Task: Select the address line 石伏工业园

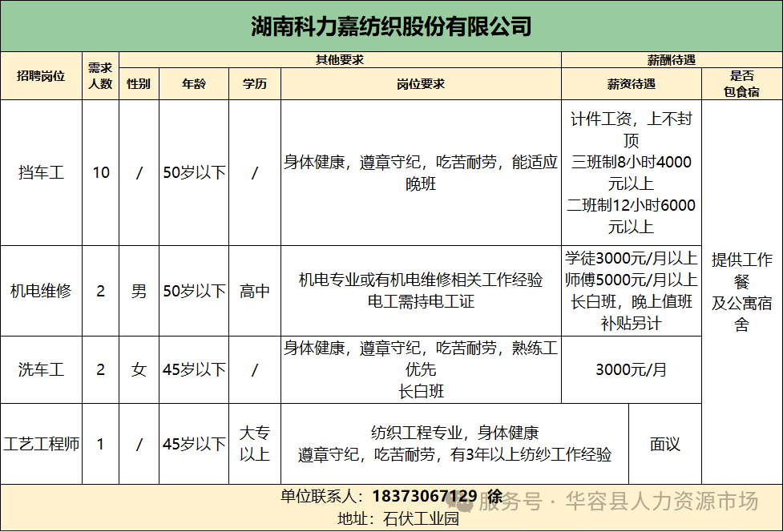Action: (398, 519)
